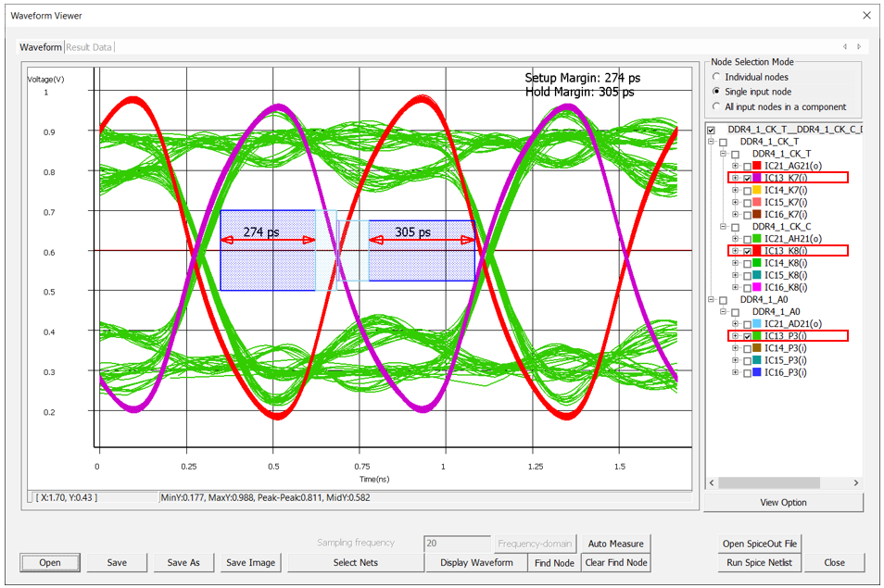
Task: Check the IC21_AH21(o) node checkbox
Action: [x=747, y=239]
